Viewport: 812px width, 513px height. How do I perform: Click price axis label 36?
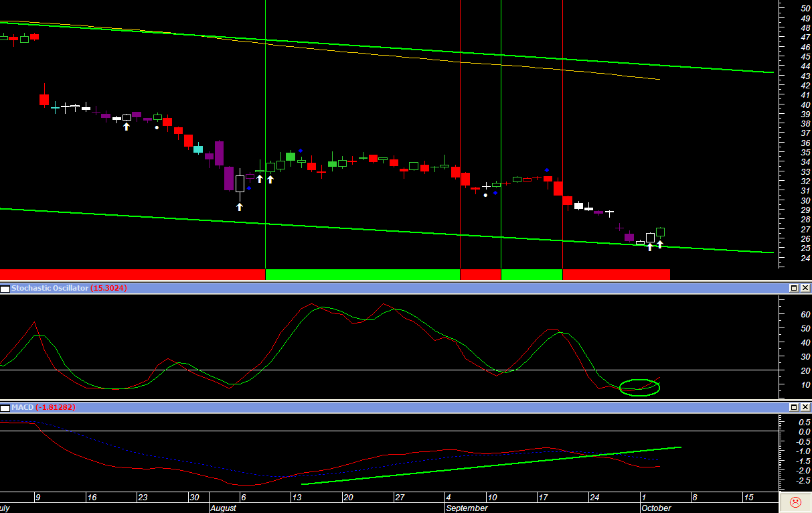806,143
